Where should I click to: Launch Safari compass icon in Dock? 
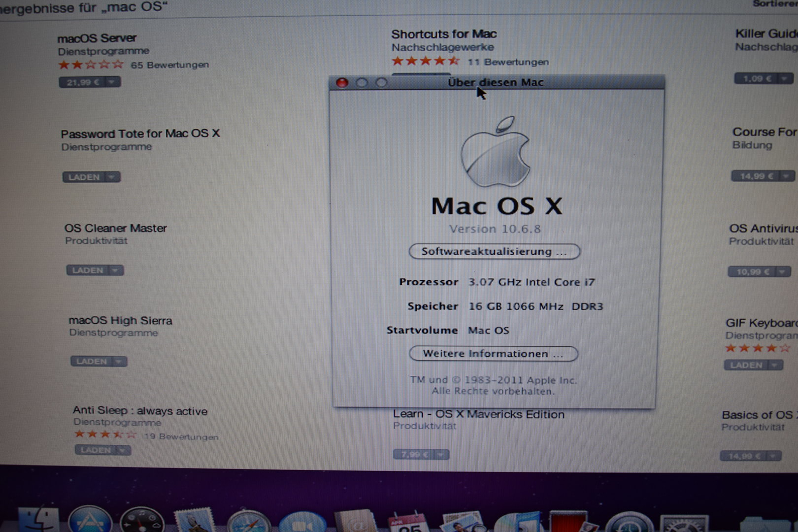pyautogui.click(x=249, y=521)
